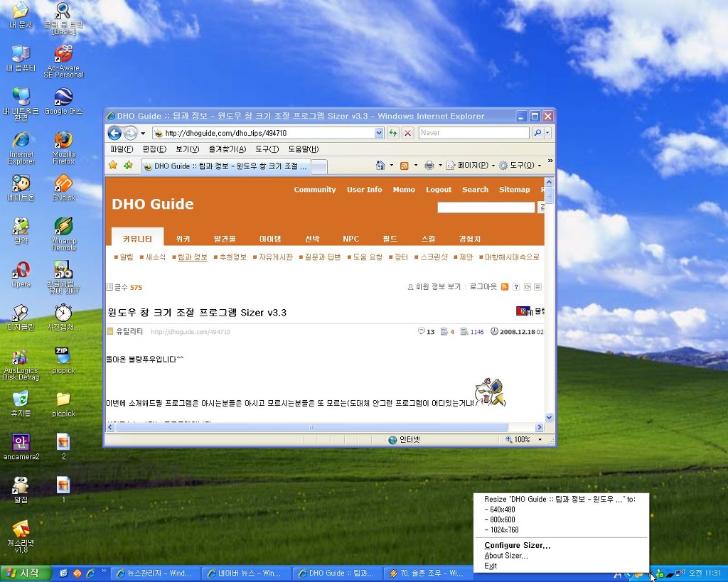The width and height of the screenshot is (728, 582).
Task: Click the Mozilla Firefox desktop icon
Action: click(63, 148)
